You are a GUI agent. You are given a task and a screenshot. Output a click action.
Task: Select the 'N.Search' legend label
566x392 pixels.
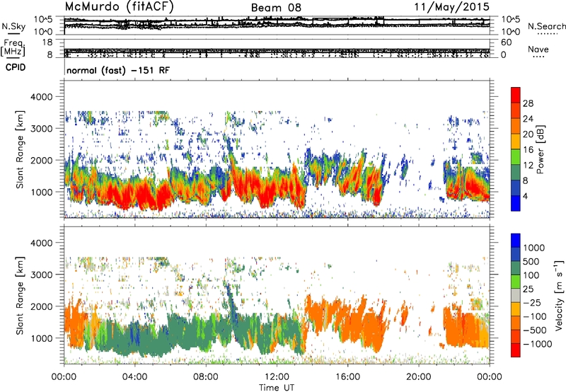(x=546, y=26)
